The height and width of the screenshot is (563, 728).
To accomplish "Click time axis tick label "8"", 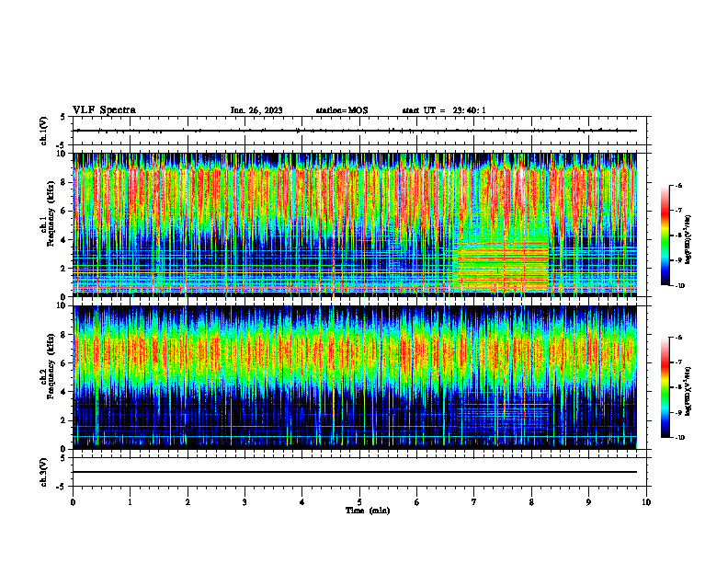I will tap(531, 502).
